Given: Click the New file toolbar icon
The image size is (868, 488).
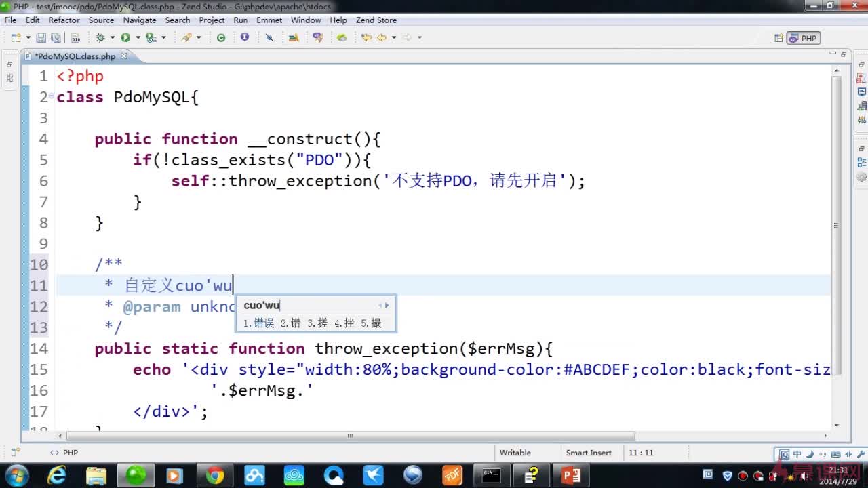Looking at the screenshot, I should [x=16, y=38].
